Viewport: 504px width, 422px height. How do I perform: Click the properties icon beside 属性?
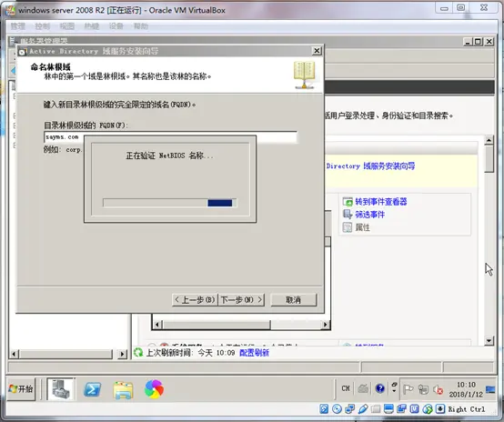point(348,227)
